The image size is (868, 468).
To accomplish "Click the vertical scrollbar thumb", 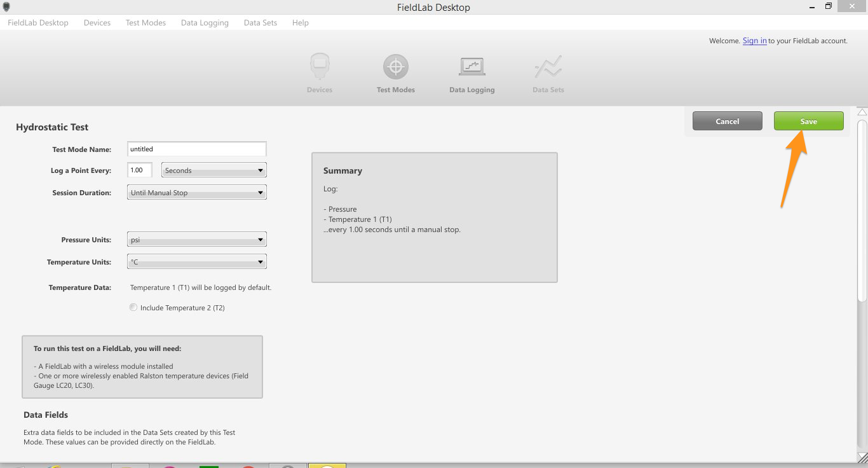I will 862,210.
